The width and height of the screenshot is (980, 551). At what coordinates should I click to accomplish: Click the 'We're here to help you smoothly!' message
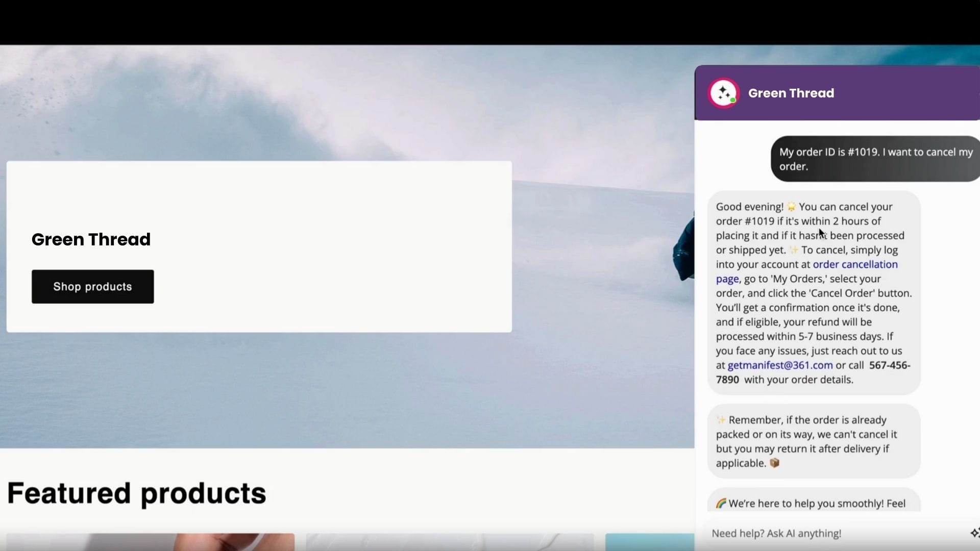[812, 503]
